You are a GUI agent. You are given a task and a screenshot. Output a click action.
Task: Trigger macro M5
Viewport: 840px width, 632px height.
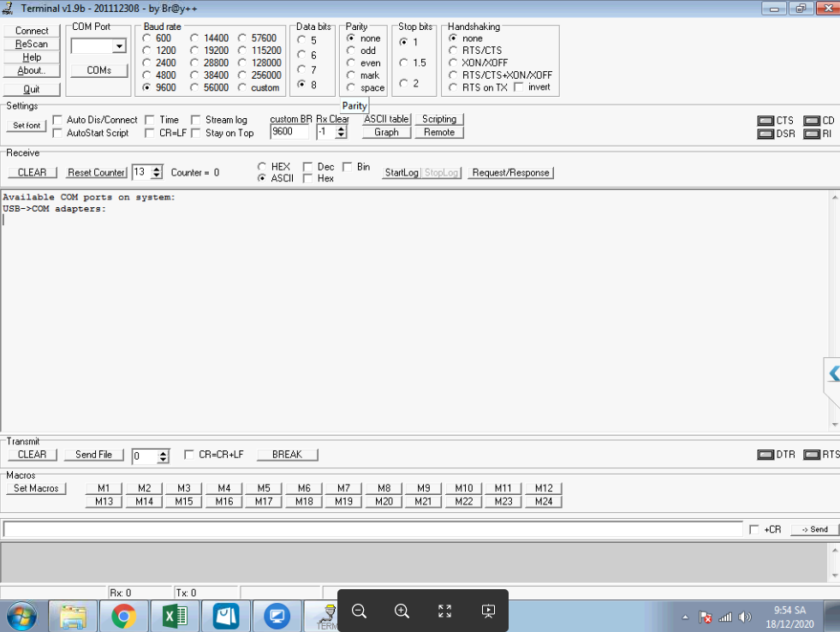tap(264, 488)
